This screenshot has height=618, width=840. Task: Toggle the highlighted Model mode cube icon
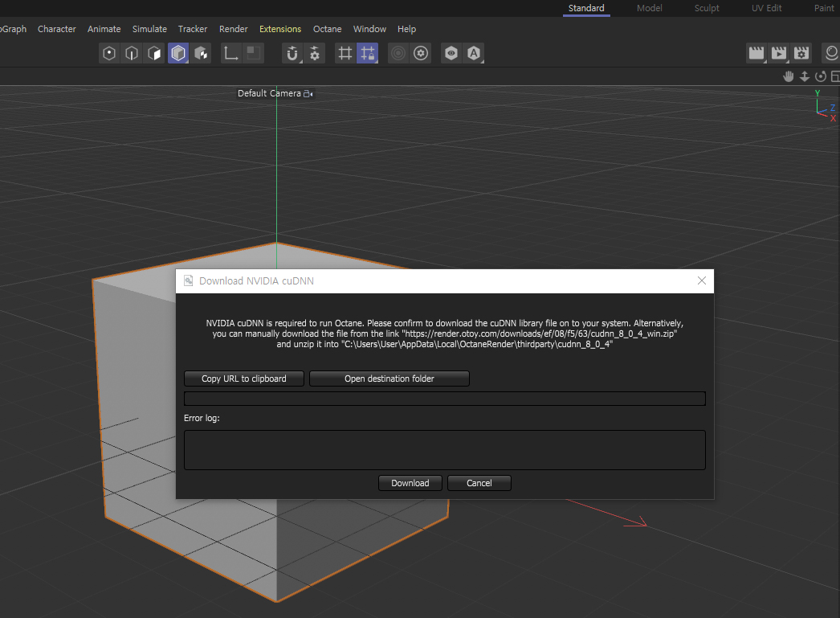(x=177, y=53)
